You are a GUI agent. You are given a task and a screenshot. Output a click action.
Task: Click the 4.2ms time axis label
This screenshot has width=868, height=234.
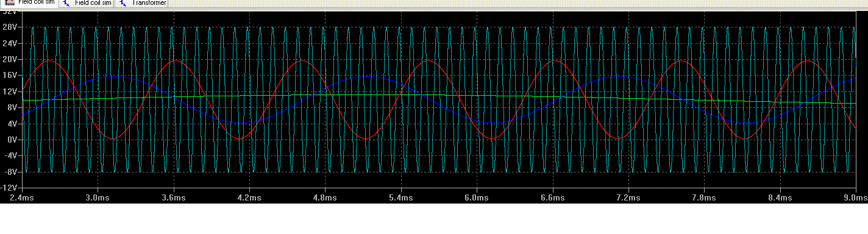pyautogui.click(x=249, y=198)
